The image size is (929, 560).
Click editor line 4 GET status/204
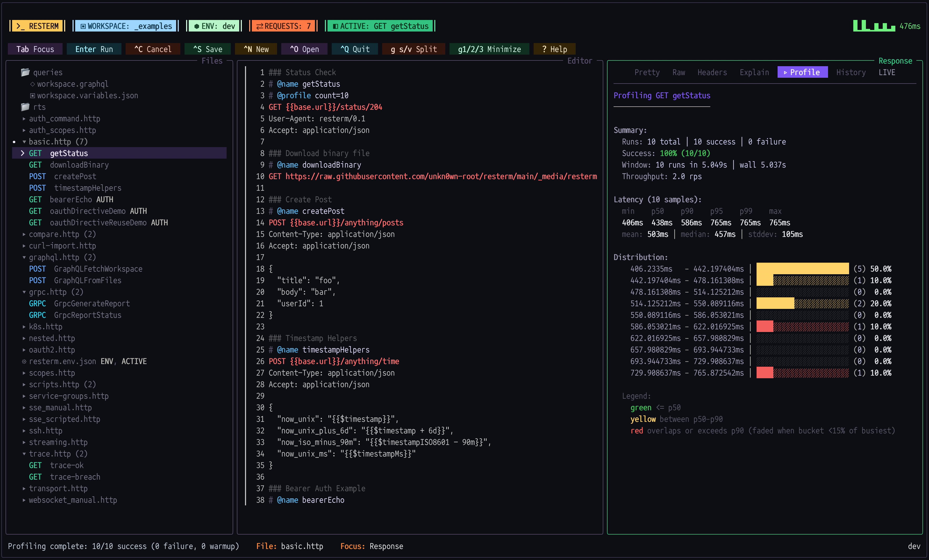(325, 107)
